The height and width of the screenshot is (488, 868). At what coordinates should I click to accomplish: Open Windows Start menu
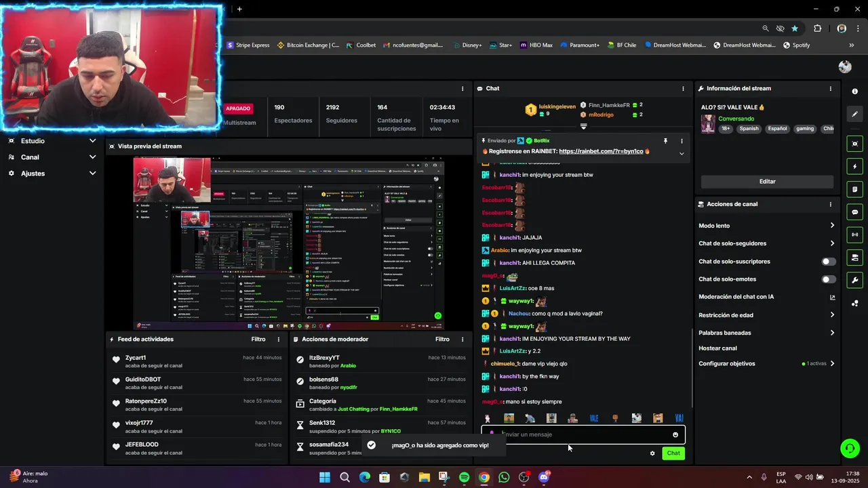coord(325,477)
